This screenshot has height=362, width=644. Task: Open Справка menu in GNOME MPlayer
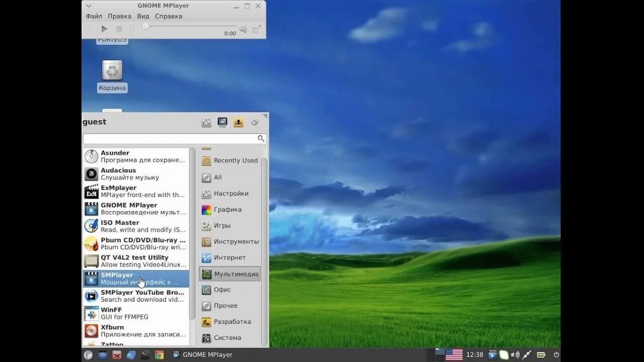tap(169, 16)
